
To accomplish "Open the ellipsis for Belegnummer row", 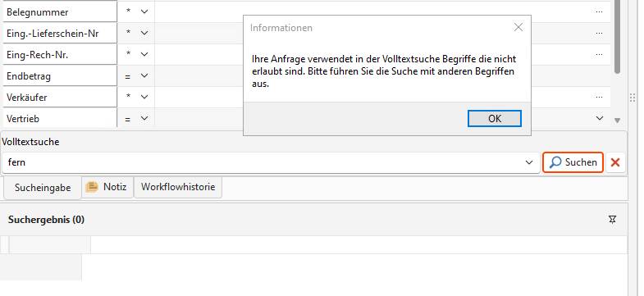I will click(x=599, y=12).
